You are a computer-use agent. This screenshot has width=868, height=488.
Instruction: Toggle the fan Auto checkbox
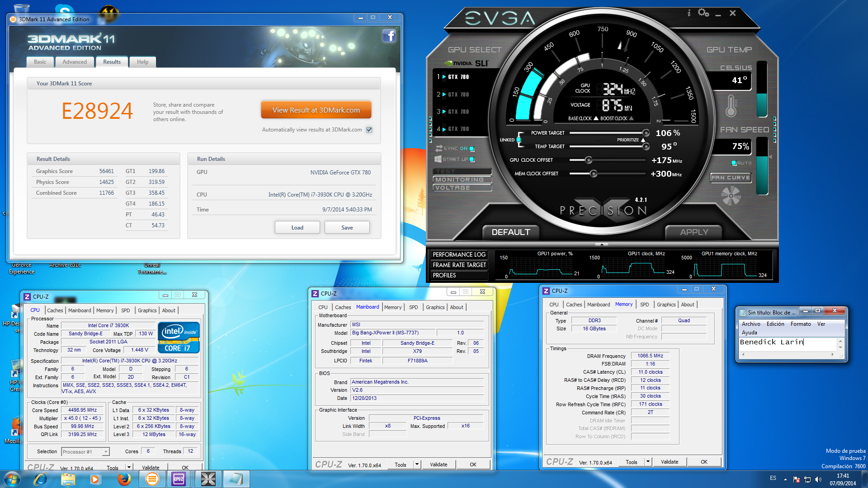pos(734,163)
